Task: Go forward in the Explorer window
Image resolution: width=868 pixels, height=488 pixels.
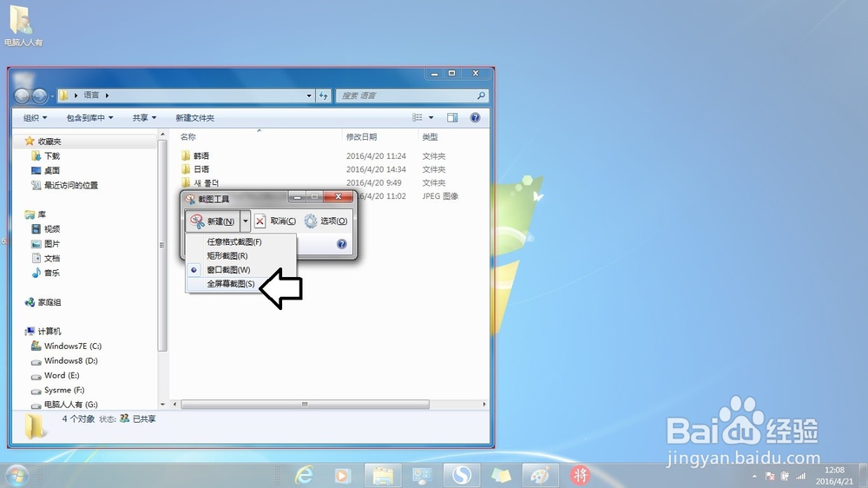Action: click(39, 96)
